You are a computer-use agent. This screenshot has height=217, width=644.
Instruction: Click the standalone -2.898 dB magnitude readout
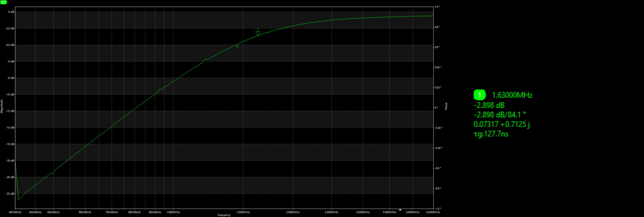point(489,105)
